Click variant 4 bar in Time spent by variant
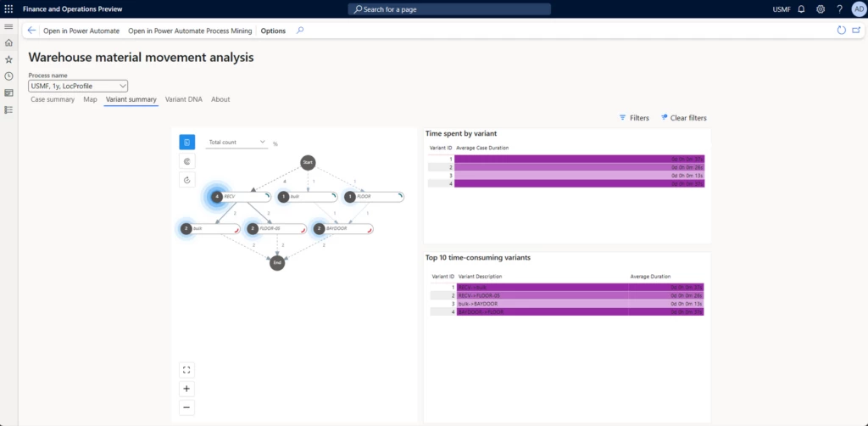Image resolution: width=868 pixels, height=426 pixels. click(x=580, y=184)
